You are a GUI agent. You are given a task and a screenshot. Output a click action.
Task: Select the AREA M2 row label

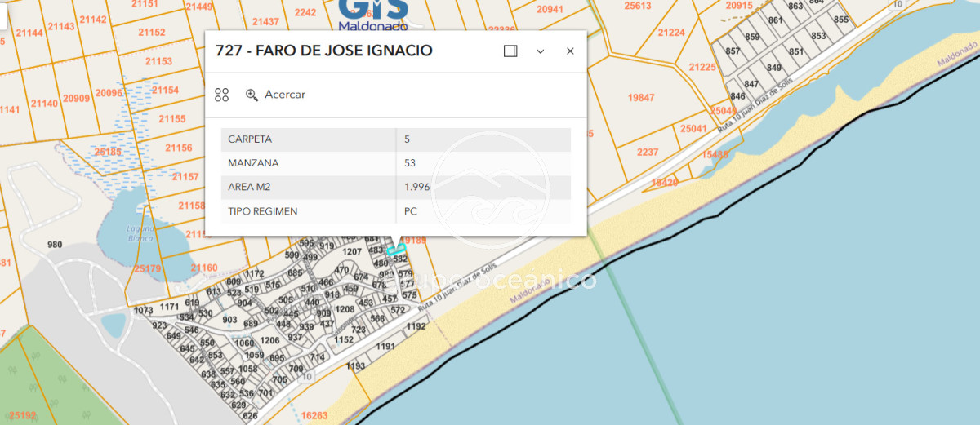click(x=249, y=187)
